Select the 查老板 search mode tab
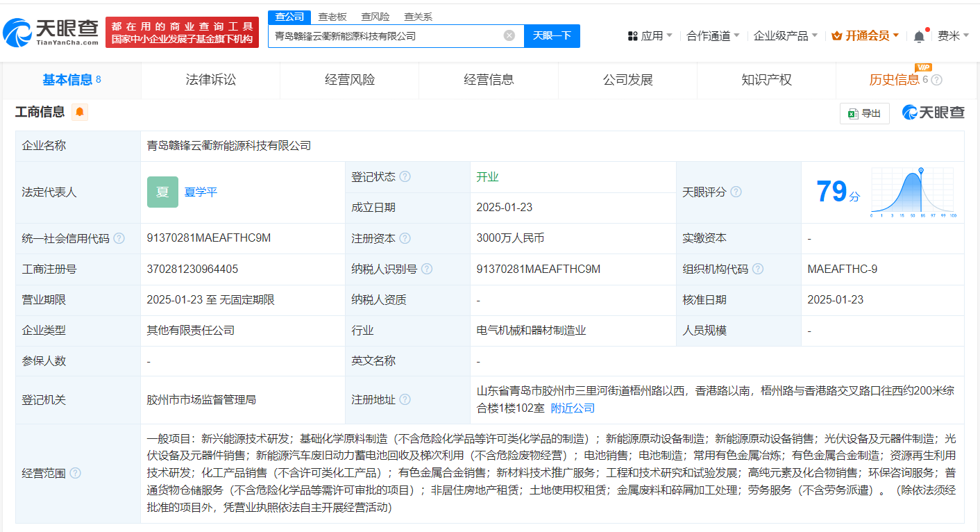The height and width of the screenshot is (532, 980). 332,17
